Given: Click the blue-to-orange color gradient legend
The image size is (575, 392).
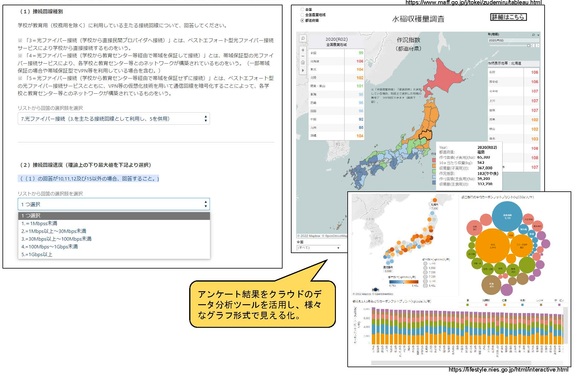Looking at the screenshot, I should pyautogui.click(x=404, y=282).
